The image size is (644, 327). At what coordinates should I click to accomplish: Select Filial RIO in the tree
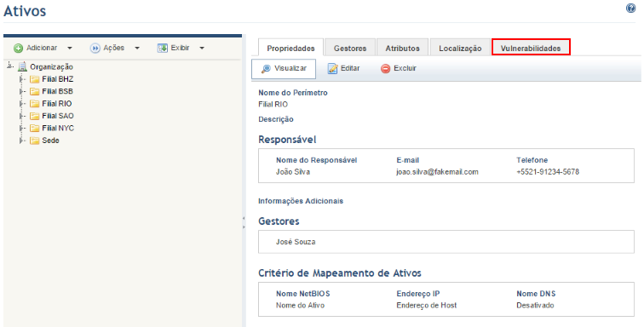pos(57,104)
